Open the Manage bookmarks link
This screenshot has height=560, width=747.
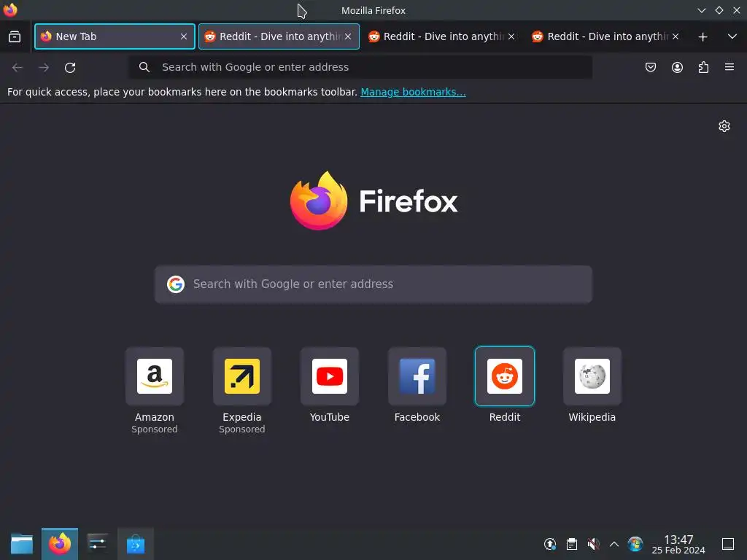click(413, 92)
